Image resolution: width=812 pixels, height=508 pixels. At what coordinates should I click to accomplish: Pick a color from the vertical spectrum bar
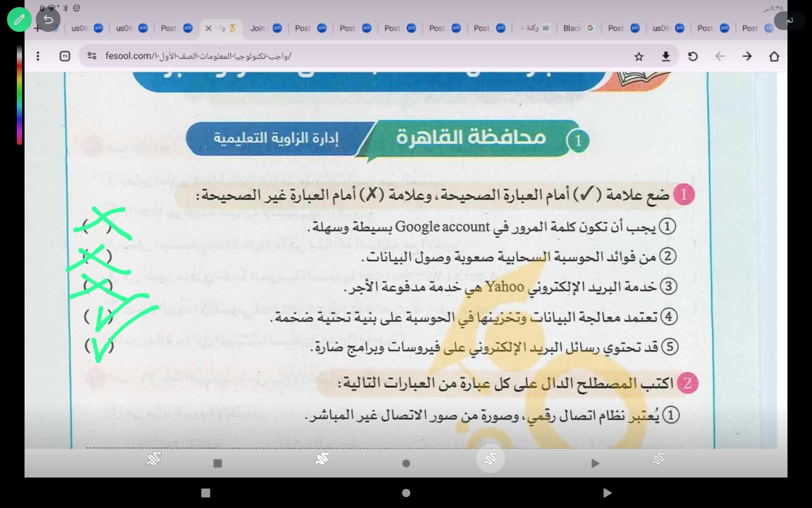click(x=19, y=95)
